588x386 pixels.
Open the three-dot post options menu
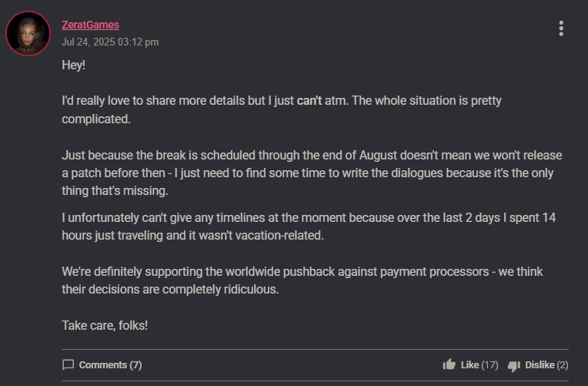[561, 29]
